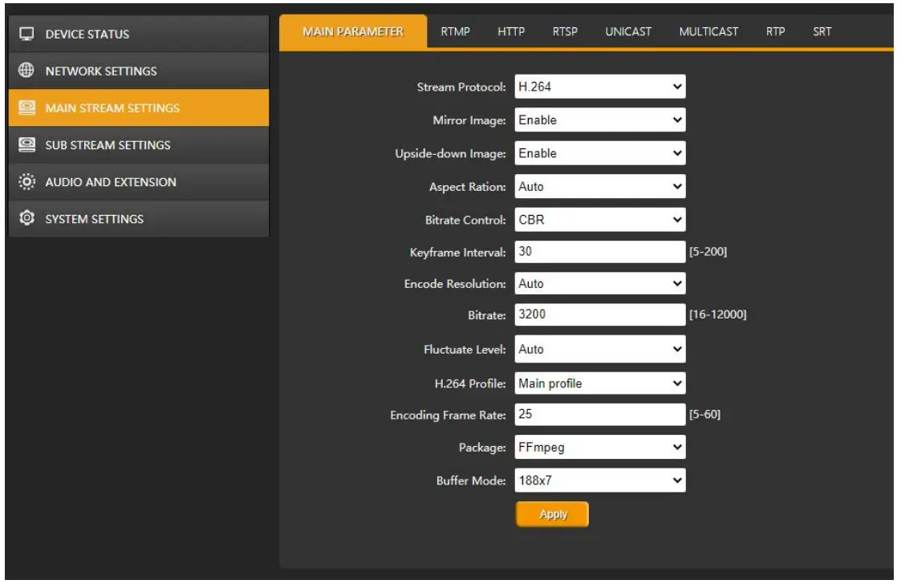Viewport: 905px width, 588px height.
Task: Open the RTP tab
Action: tap(776, 32)
